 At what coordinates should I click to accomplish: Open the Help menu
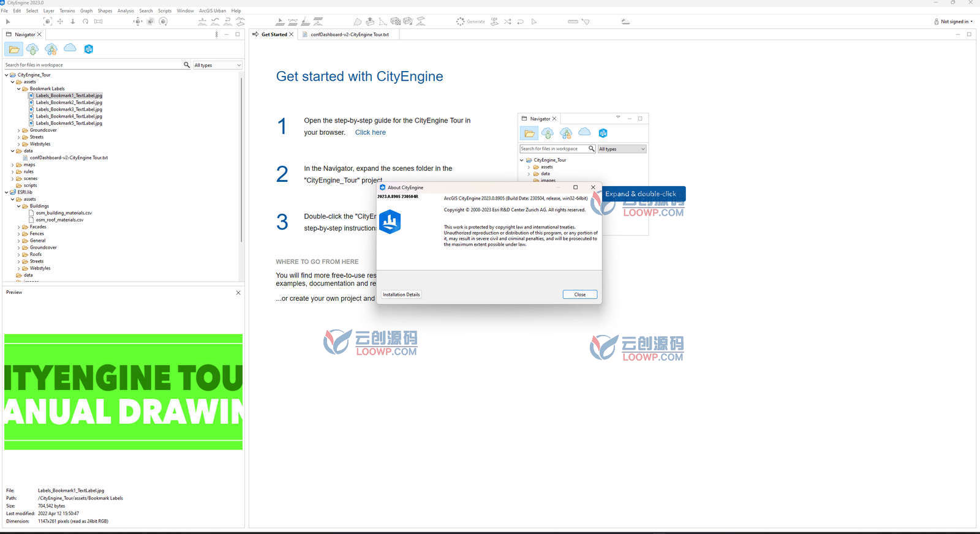click(x=236, y=10)
